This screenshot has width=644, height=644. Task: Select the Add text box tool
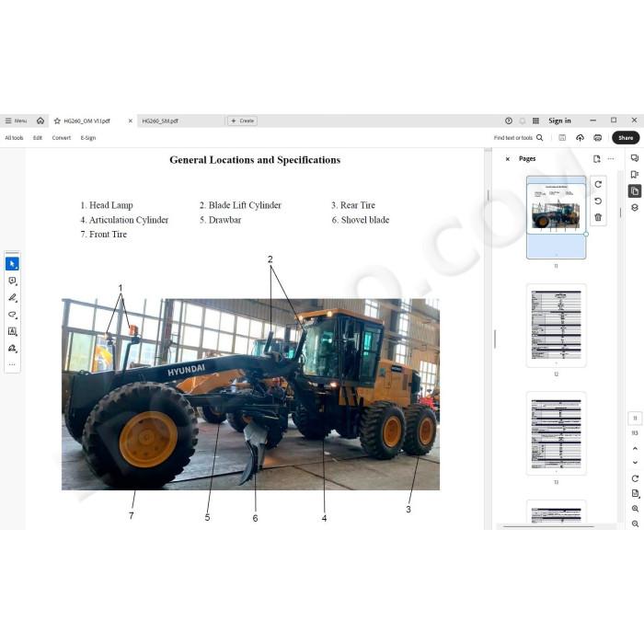(x=12, y=331)
